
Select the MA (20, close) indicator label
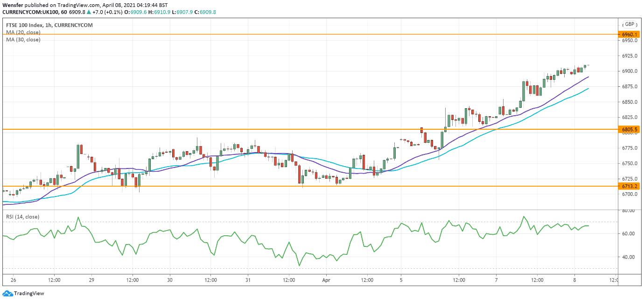coord(23,33)
